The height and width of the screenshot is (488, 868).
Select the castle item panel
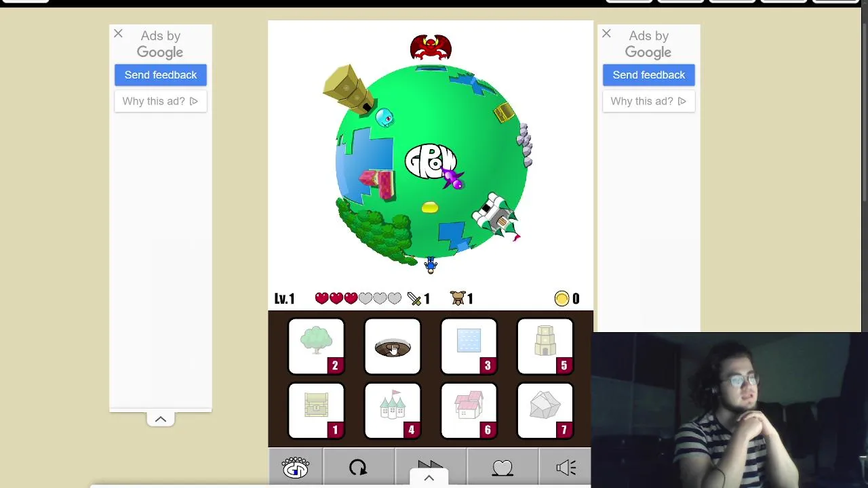(393, 411)
